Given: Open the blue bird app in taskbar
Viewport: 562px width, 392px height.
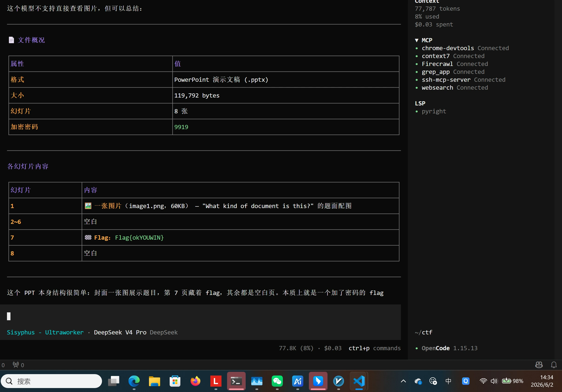Looking at the screenshot, I should (x=318, y=381).
